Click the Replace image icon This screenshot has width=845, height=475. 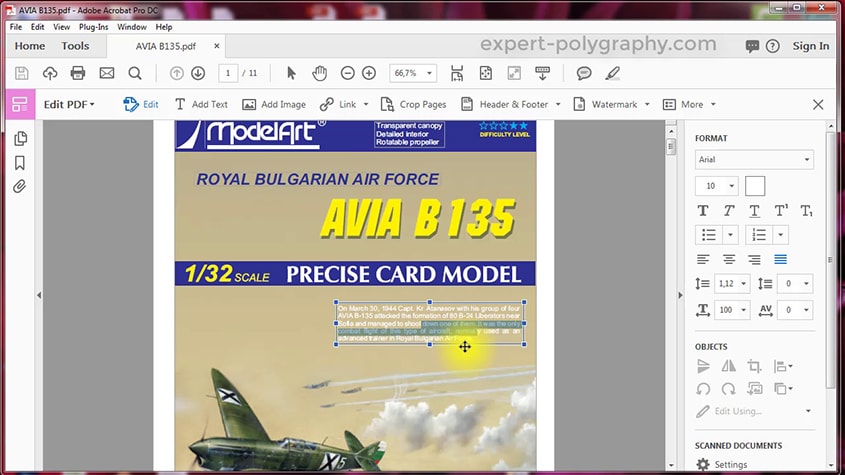[x=754, y=389]
